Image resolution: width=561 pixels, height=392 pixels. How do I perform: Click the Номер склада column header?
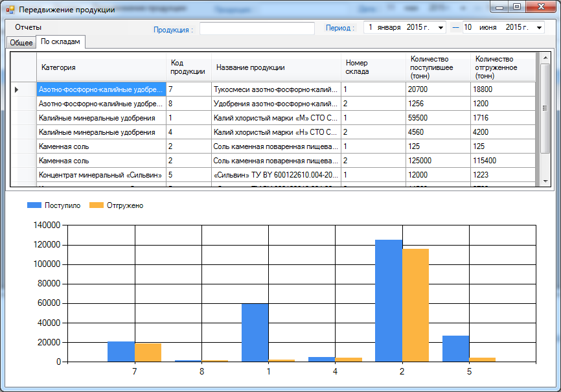pos(372,67)
